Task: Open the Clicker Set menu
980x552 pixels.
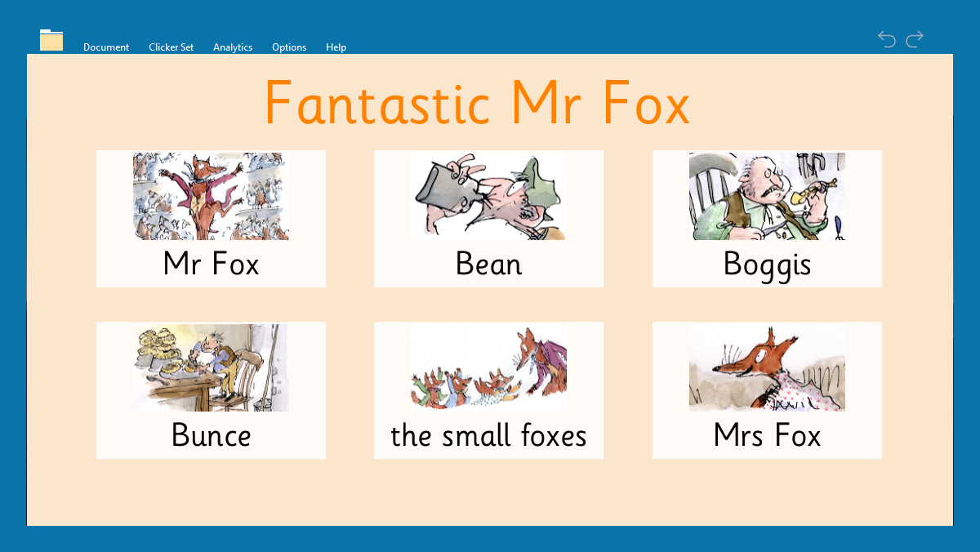Action: click(x=171, y=47)
